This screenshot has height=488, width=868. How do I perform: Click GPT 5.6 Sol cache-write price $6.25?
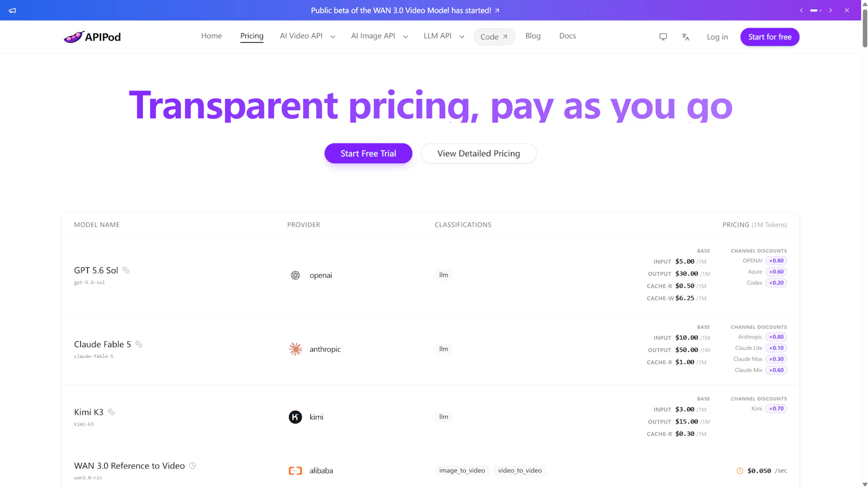685,298
